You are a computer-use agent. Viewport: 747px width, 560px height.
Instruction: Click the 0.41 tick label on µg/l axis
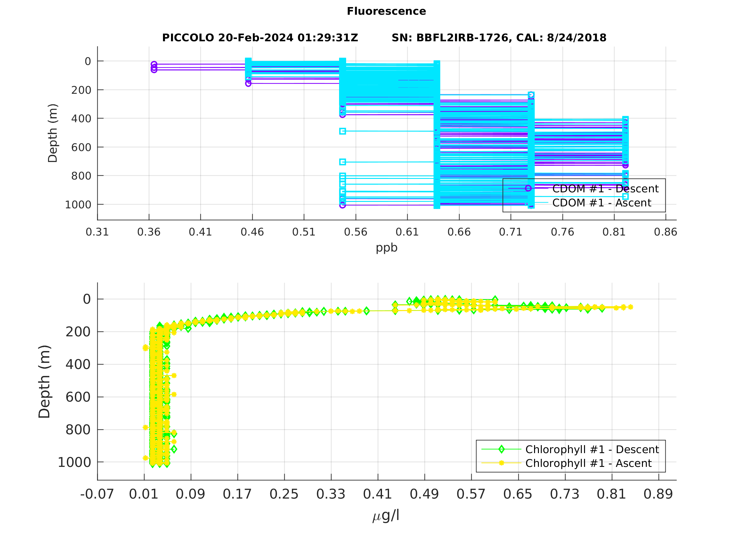pyautogui.click(x=378, y=494)
